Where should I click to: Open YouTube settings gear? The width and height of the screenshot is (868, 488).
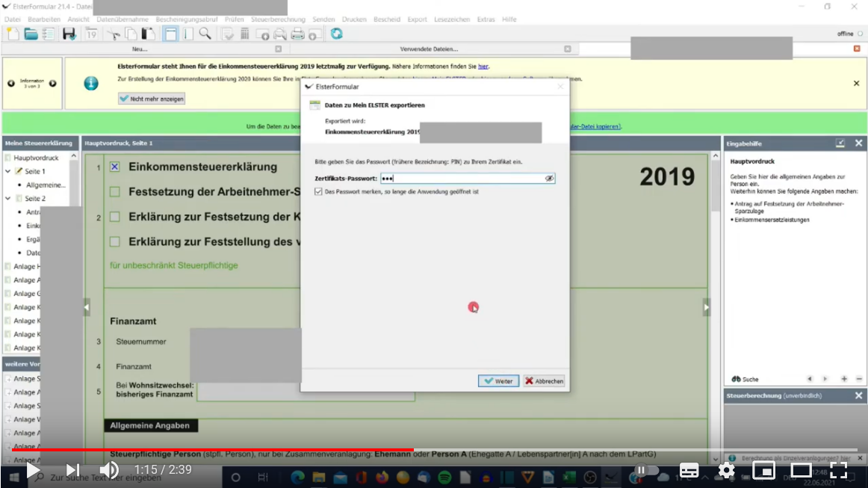click(x=726, y=470)
